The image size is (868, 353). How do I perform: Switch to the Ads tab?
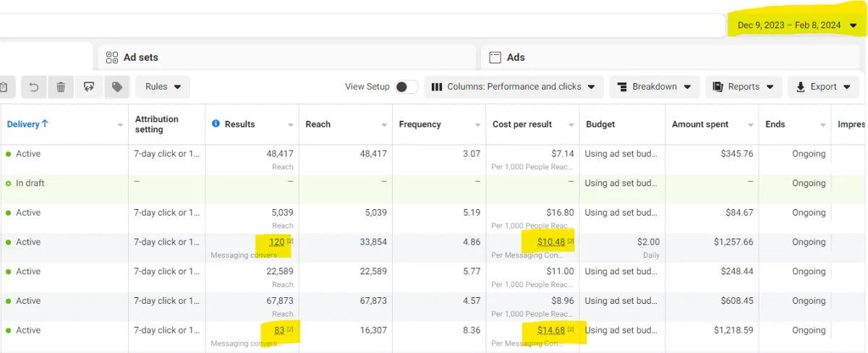click(x=516, y=57)
